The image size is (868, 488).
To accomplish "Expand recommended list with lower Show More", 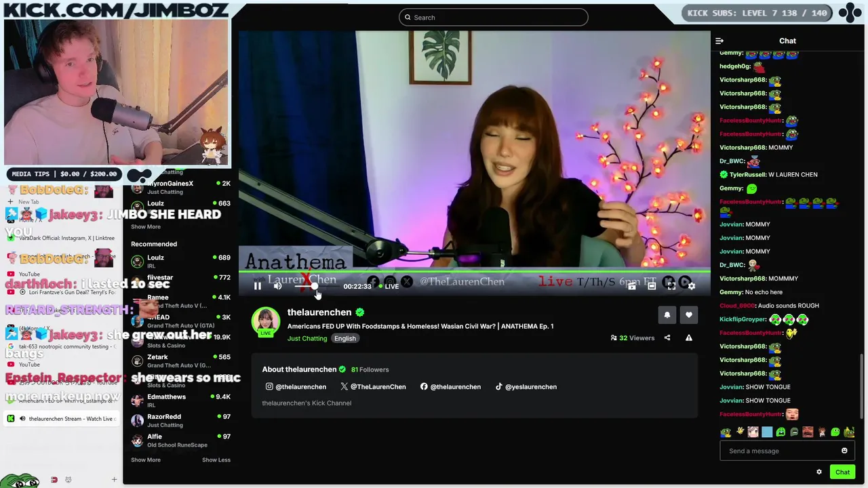I will [146, 460].
